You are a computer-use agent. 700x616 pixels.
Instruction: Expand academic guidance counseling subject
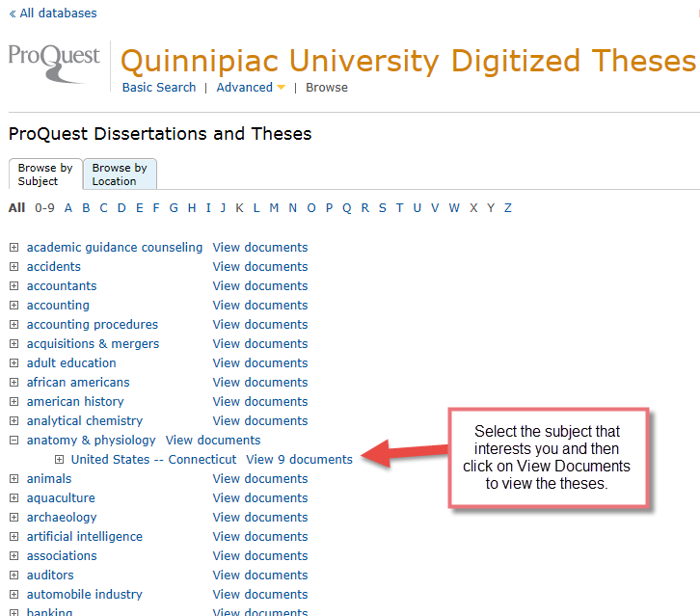click(14, 248)
